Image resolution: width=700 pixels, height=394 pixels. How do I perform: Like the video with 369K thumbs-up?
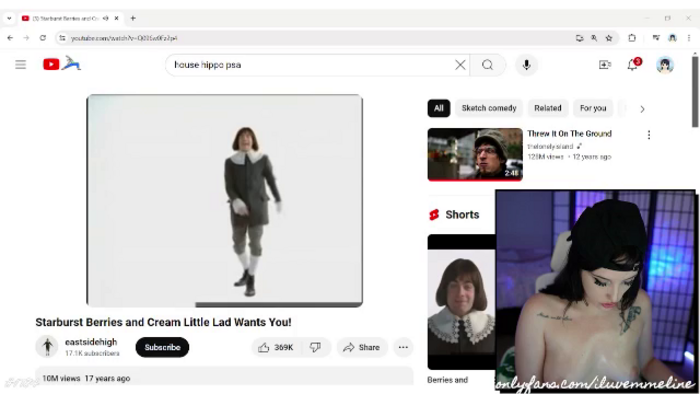click(276, 347)
